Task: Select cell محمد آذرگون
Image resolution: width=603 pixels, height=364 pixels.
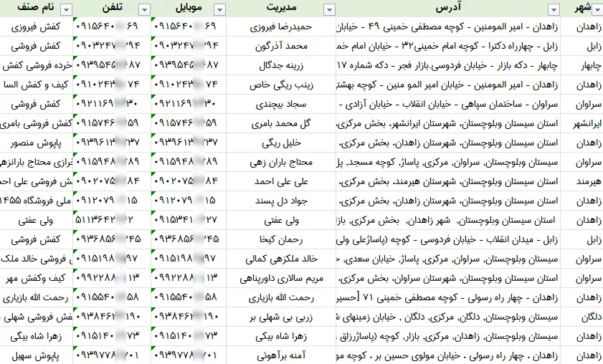Action: click(281, 46)
